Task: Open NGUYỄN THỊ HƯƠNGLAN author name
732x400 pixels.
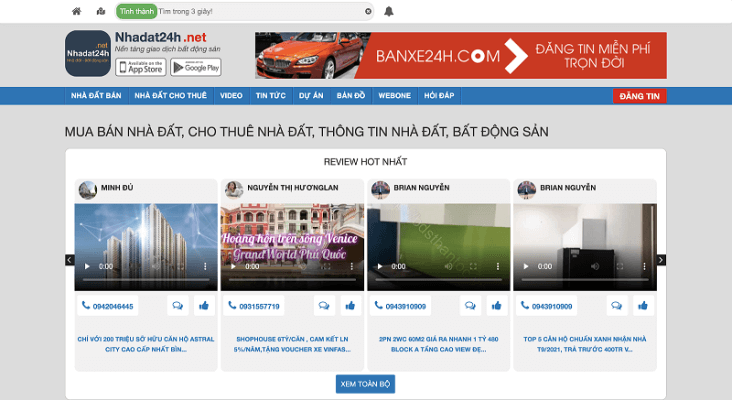Action: pyautogui.click(x=293, y=188)
